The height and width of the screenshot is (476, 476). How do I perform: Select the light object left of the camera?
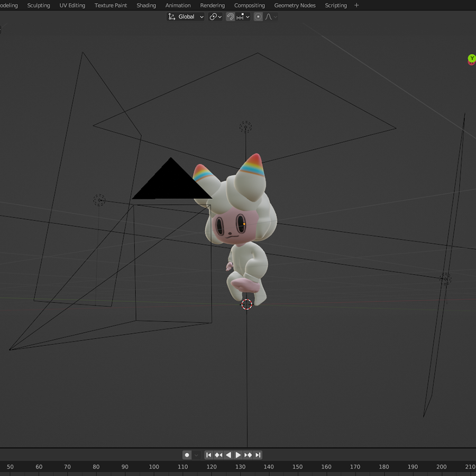pos(99,200)
